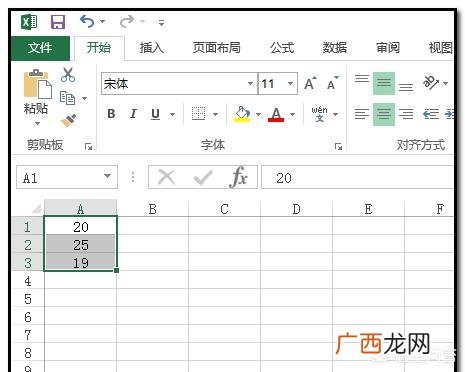Increase font size with large A
The width and height of the screenshot is (465, 372).
click(x=310, y=83)
